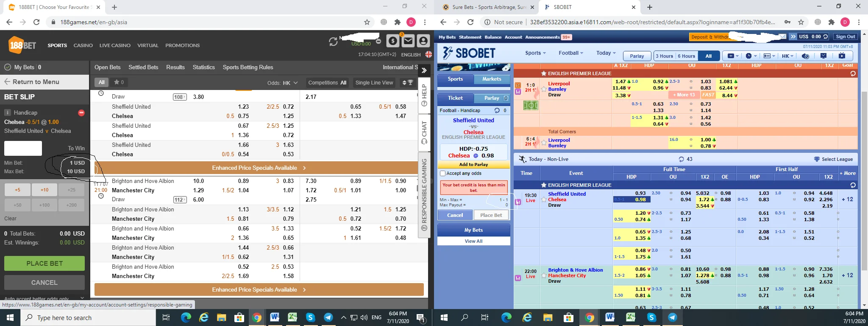This screenshot has height=326, width=868.
Task: Open the 188BET messages envelope icon
Action: (x=408, y=41)
